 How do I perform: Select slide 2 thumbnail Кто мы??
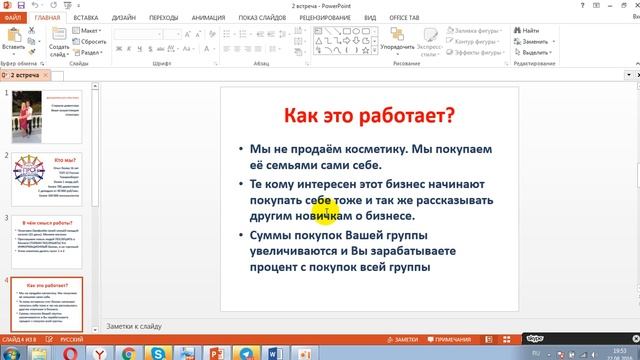click(47, 179)
